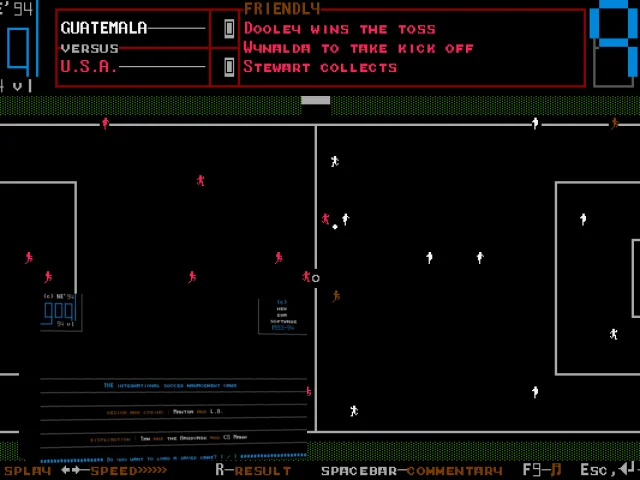The height and width of the screenshot is (480, 640).
Task: Click the white running player in the right penalty box bottom
Action: click(x=613, y=334)
